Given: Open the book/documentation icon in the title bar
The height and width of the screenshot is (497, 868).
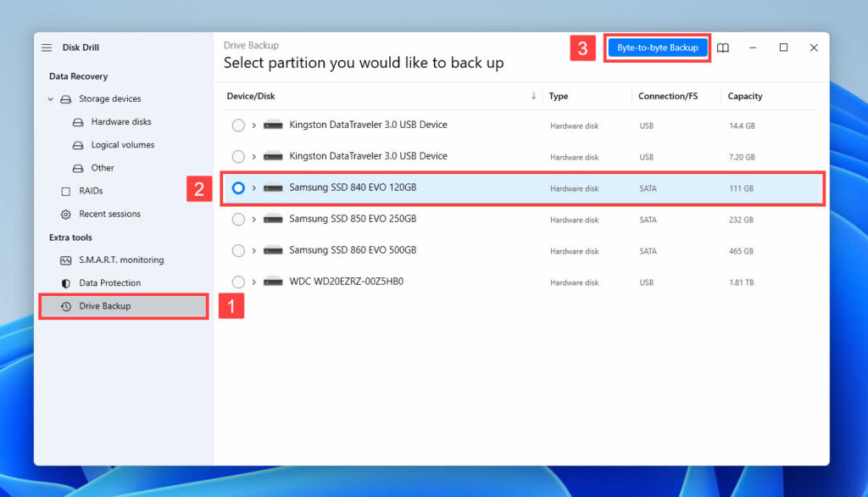Looking at the screenshot, I should [723, 47].
